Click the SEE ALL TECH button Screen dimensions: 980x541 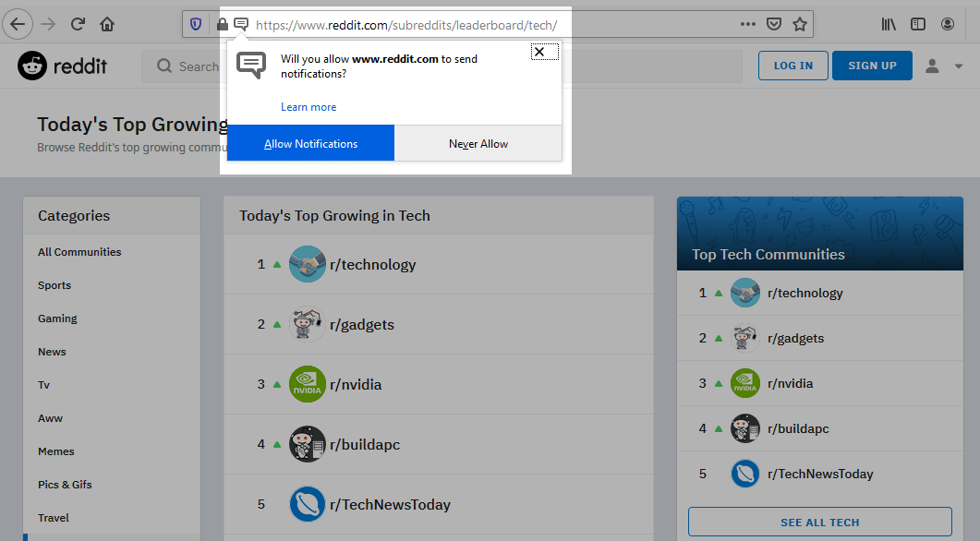coord(819,523)
